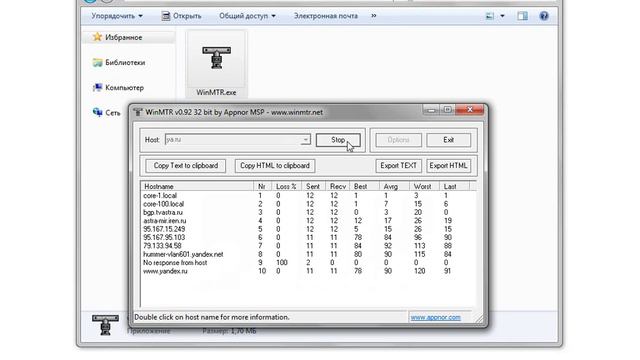Click the WinMTR icon in Explorer details pane
This screenshot has width=640, height=360.
pos(105,324)
